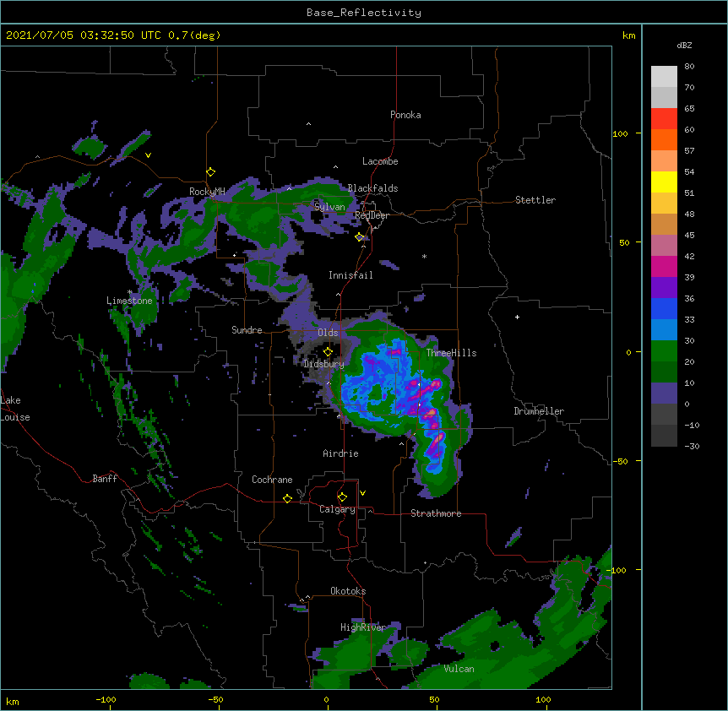Pick the purple 36–39 dBZ legend swatch
728x711 pixels.
point(664,288)
